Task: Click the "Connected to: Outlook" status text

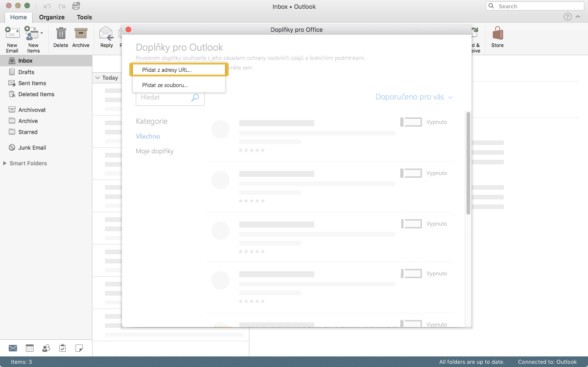Action: [548, 362]
